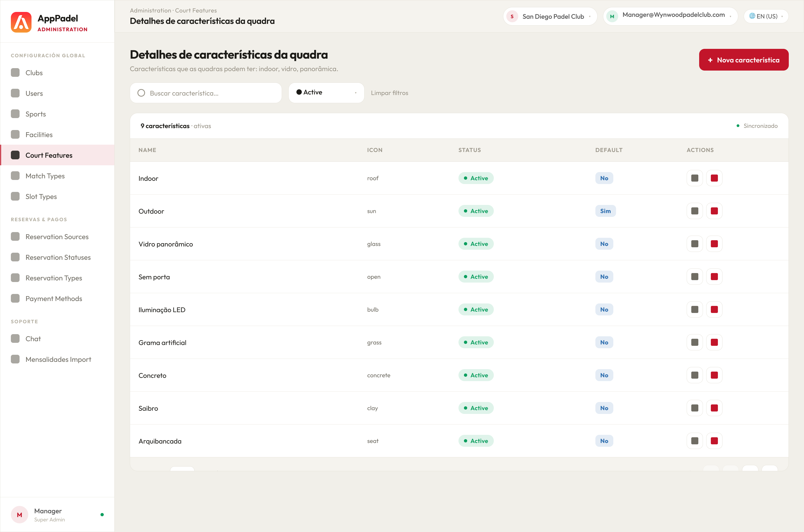Edit the Vidro panorâmico row
The height and width of the screenshot is (532, 804).
tap(695, 244)
